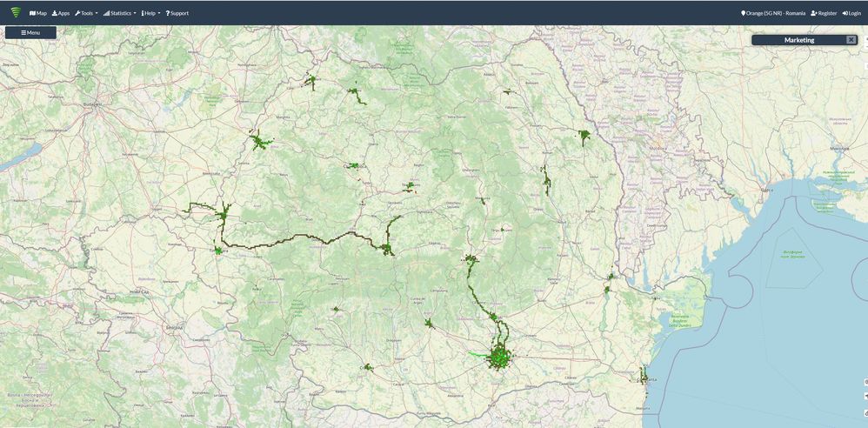Screen dimensions: 868x428
Task: Click the Iasi coverage cluster near Moldova border
Action: (x=584, y=136)
